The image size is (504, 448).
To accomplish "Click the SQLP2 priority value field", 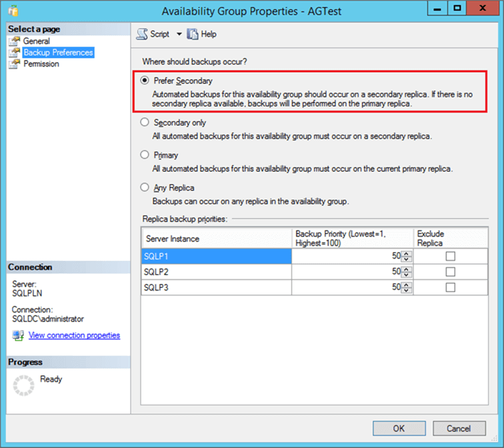I will 347,272.
